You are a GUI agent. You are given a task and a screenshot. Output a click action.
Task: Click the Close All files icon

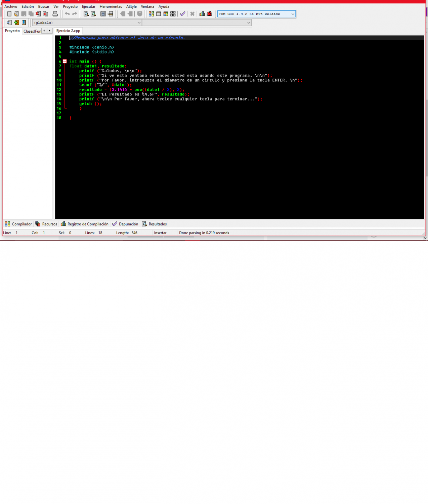pos(46,14)
